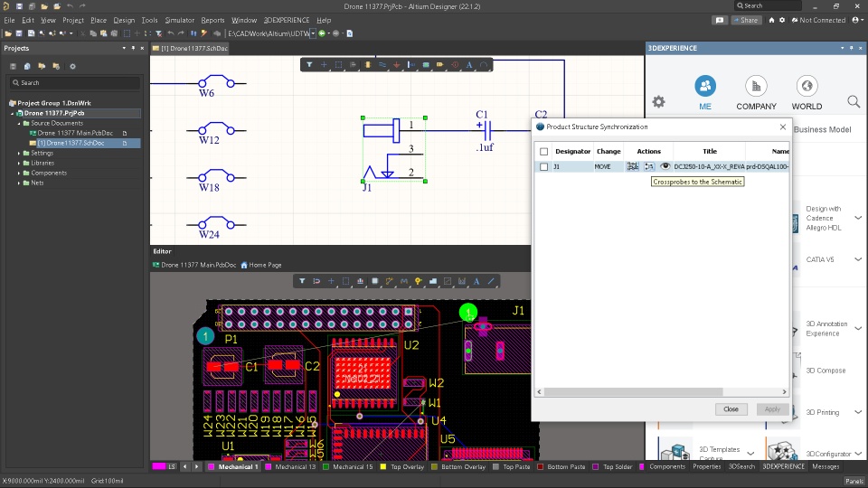Open the Design menu
This screenshot has width=868, height=488.
coord(124,20)
